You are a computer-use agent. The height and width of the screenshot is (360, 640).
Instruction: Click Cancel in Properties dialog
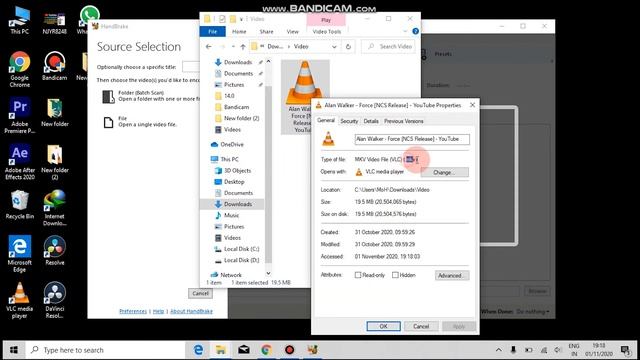coord(421,326)
